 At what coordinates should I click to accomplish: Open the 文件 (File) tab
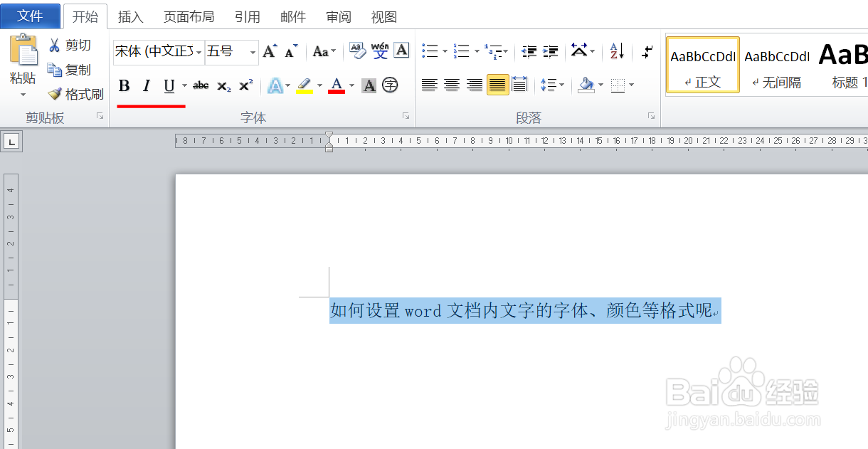pos(30,16)
